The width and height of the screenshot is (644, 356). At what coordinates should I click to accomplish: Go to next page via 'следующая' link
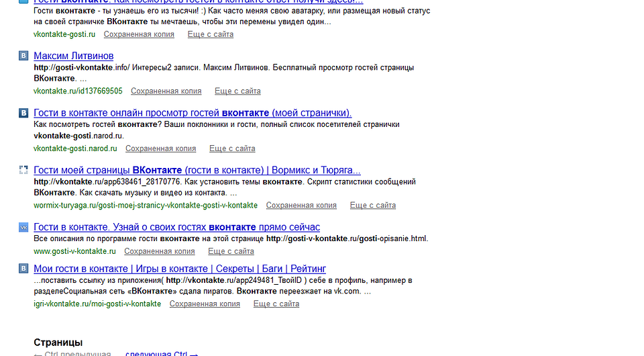[x=157, y=353]
